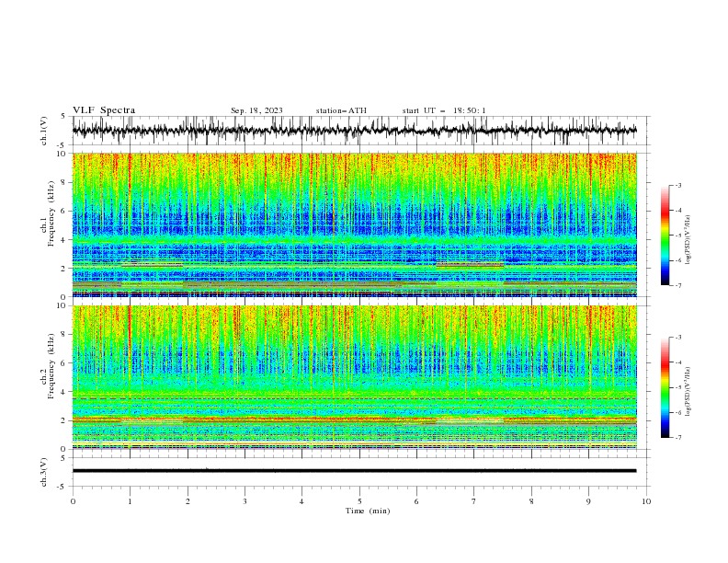Click the ch.2 colorbar "log(PSD)(V²/Hz)" label
This screenshot has height=563, width=728.
pyautogui.click(x=688, y=392)
